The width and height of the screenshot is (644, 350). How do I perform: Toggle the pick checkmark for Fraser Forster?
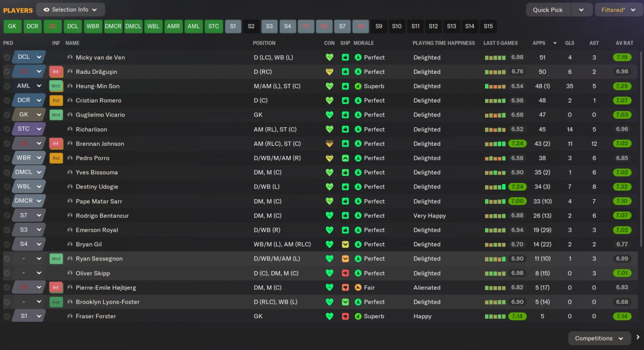pos(7,316)
